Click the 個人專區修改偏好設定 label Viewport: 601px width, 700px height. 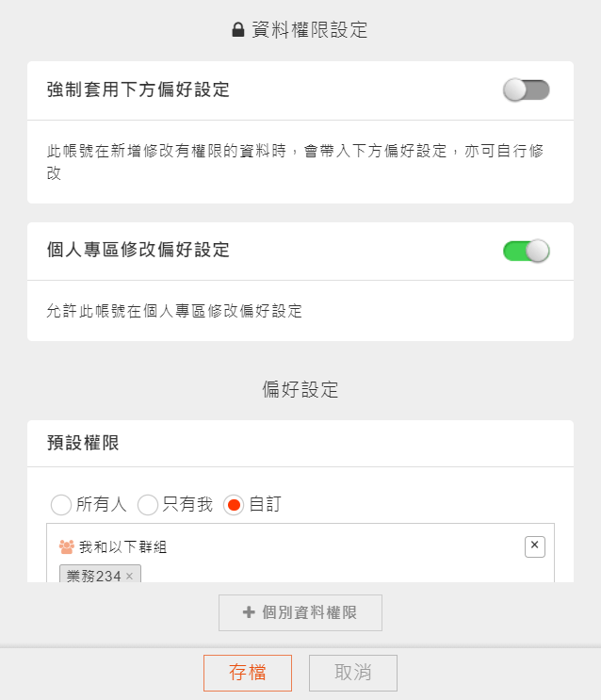(x=138, y=250)
